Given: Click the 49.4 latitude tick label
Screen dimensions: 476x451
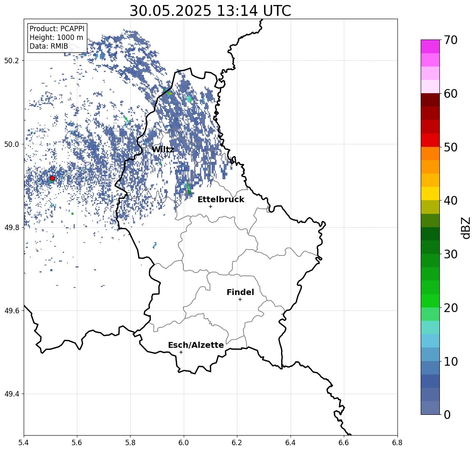Looking at the screenshot, I should (12, 394).
